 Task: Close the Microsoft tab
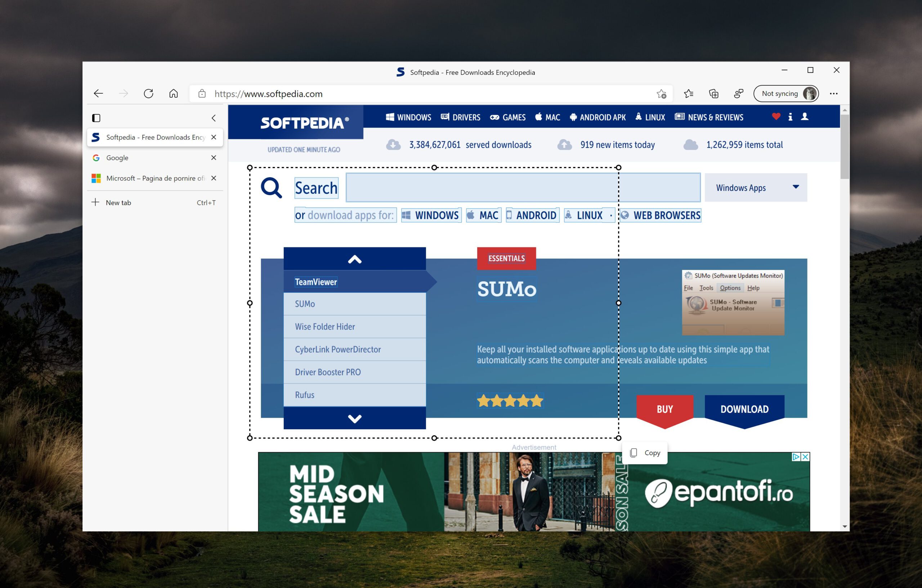pos(214,178)
